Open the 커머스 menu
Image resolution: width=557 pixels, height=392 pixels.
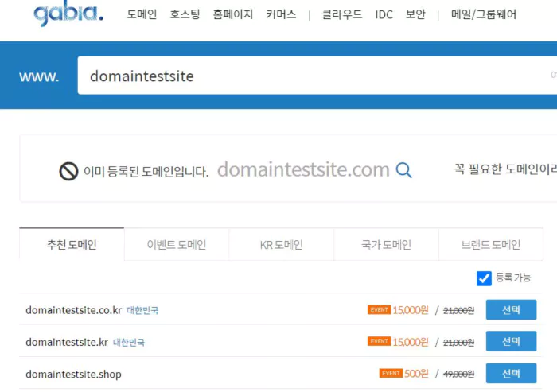tap(281, 14)
